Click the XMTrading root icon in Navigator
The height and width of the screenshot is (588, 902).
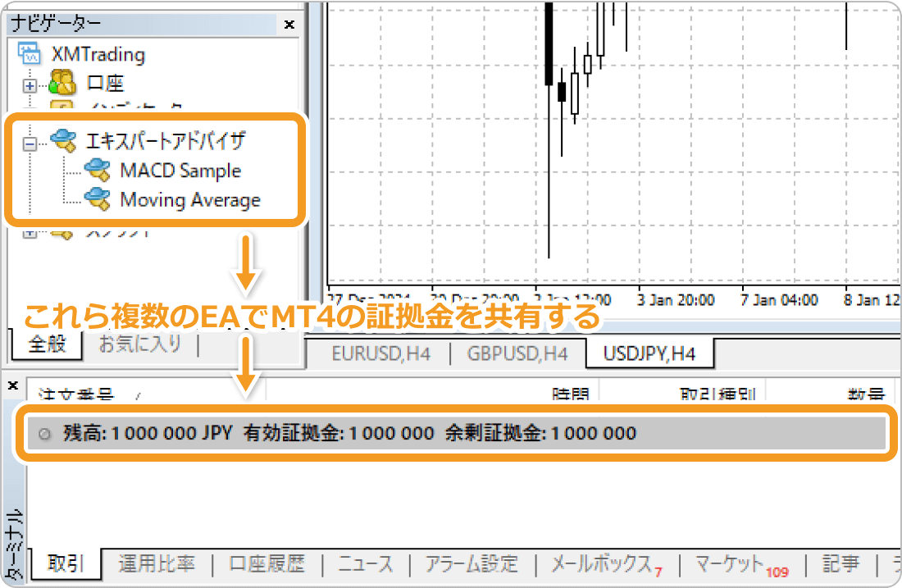[x=29, y=53]
